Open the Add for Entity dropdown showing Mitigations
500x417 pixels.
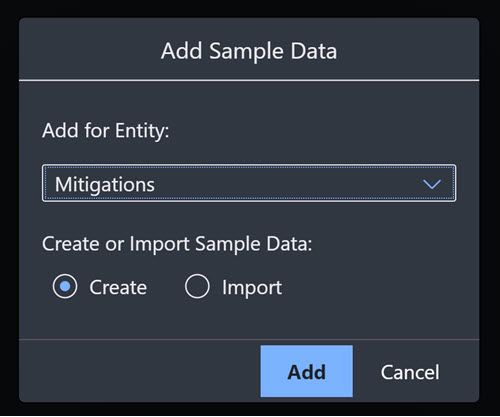249,183
